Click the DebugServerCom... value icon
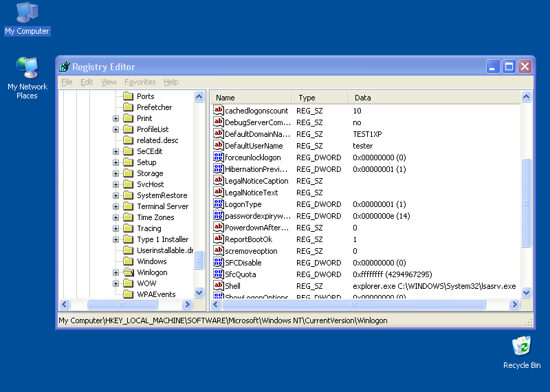Screen dimensions: 550x392 pos(218,122)
